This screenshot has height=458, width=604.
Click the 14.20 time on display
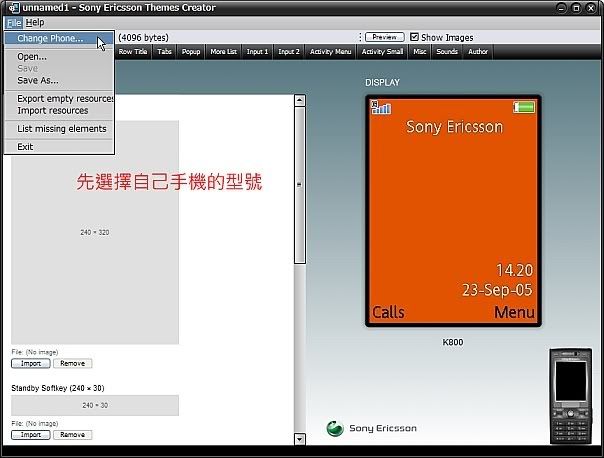point(514,270)
